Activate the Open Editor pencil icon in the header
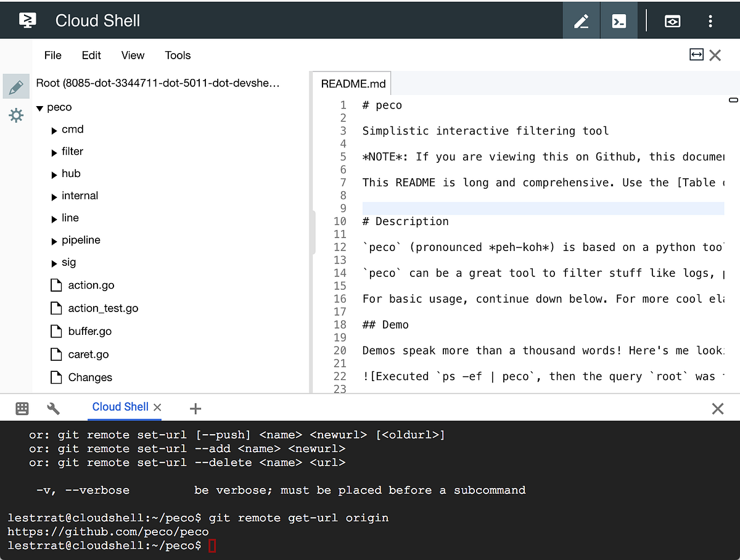The image size is (740, 560). click(581, 21)
